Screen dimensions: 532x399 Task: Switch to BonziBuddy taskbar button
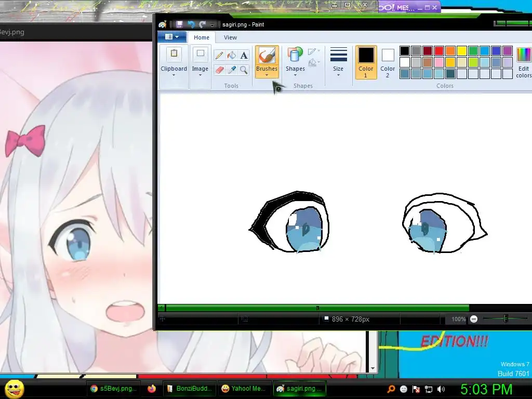click(190, 389)
